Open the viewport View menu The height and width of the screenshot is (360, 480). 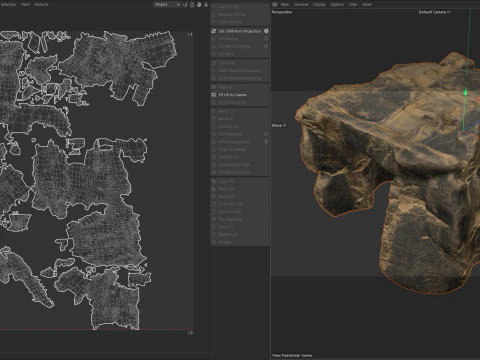tap(285, 5)
